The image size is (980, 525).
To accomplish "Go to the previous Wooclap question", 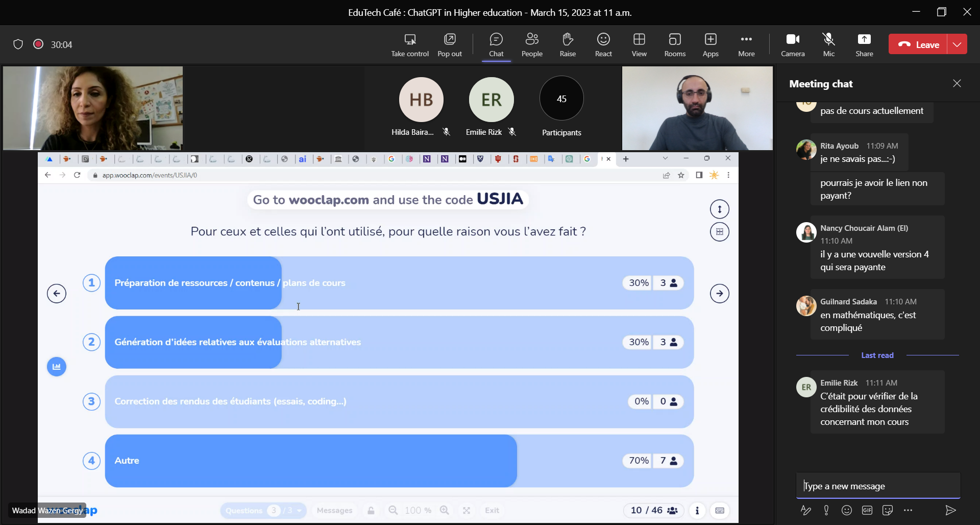I will point(57,293).
